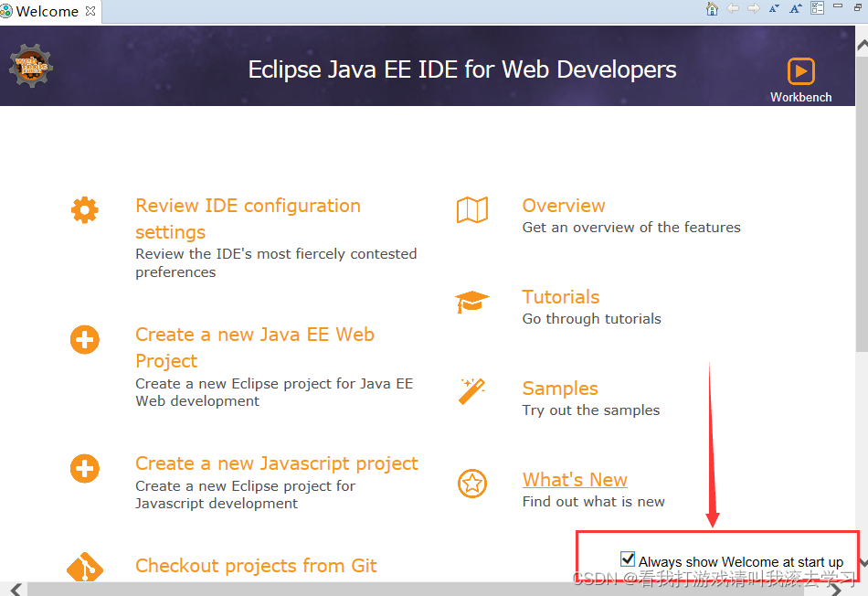
Task: Open Checkout projects from Git
Action: click(256, 566)
